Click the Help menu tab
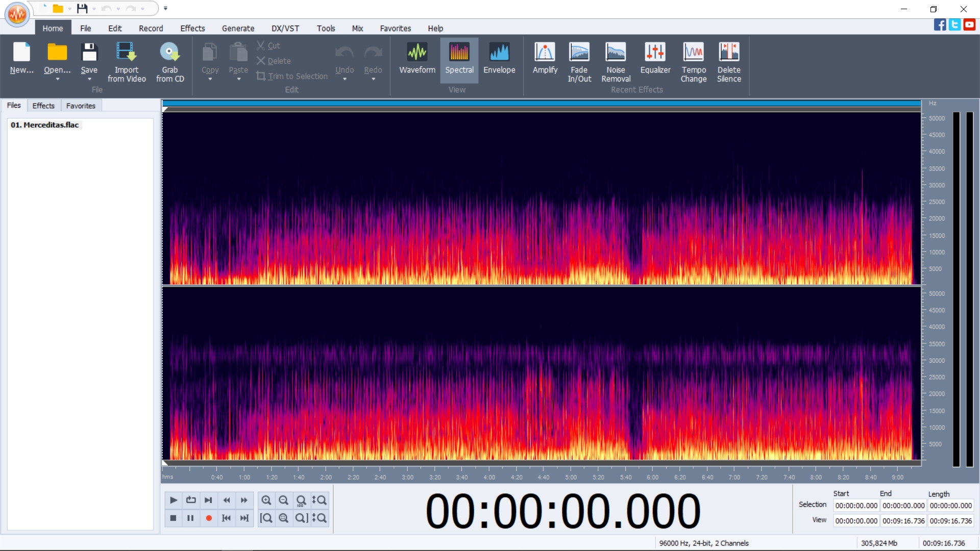This screenshot has height=551, width=980. point(435,28)
